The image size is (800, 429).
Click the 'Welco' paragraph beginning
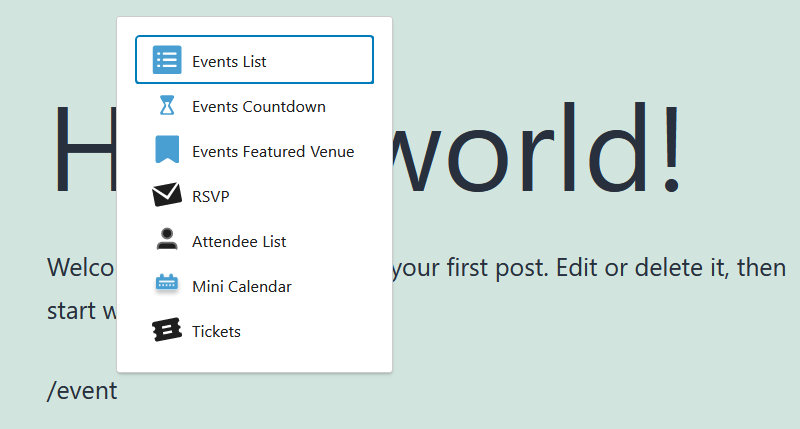coord(81,267)
